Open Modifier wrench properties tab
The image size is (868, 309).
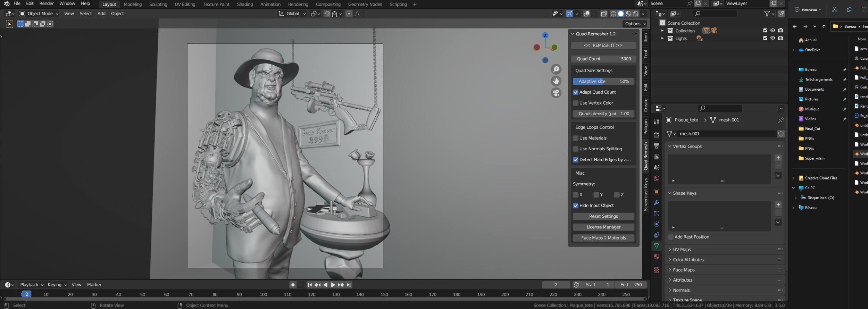pyautogui.click(x=656, y=203)
